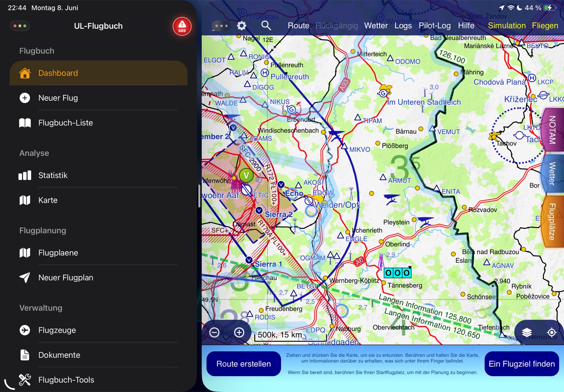
Task: Open Dokumente under Verwaltung
Action: point(98,355)
